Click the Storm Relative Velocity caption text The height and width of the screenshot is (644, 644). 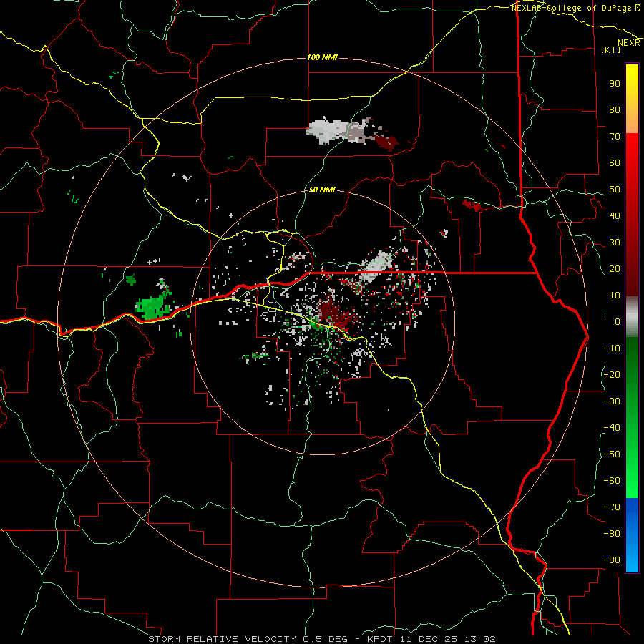[322, 639]
